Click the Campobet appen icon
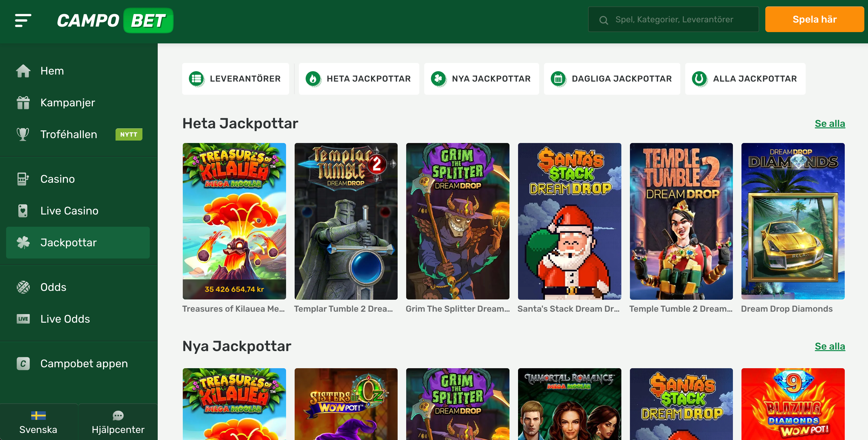 pyautogui.click(x=23, y=364)
